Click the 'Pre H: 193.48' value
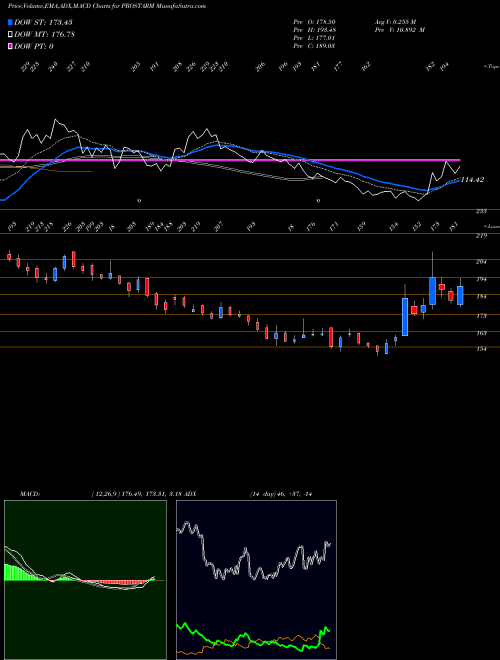The width and height of the screenshot is (500, 660). tap(314, 30)
